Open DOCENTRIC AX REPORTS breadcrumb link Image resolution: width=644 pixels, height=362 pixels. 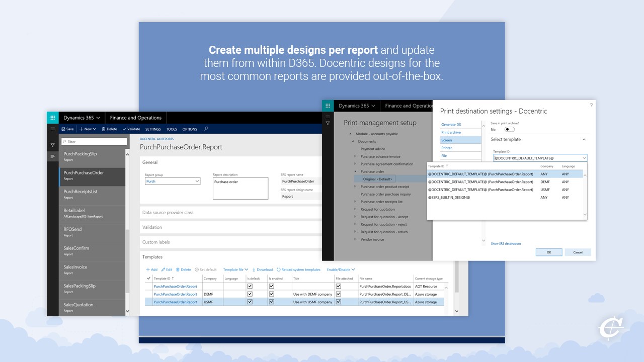tap(156, 139)
